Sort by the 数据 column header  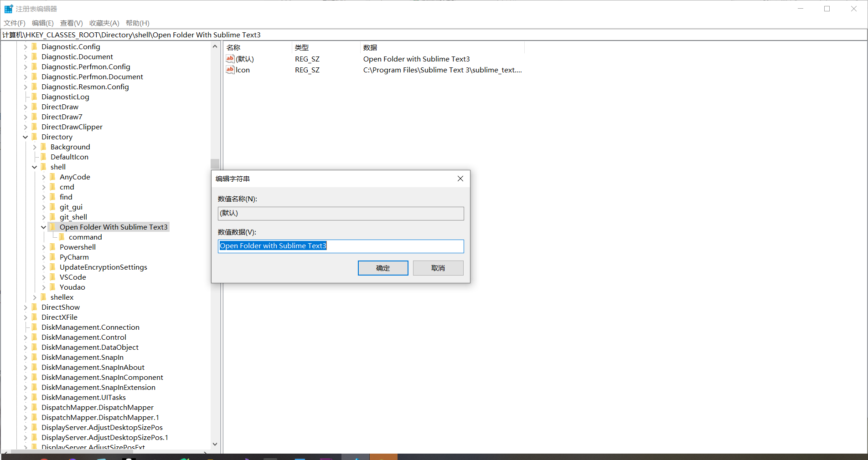442,47
